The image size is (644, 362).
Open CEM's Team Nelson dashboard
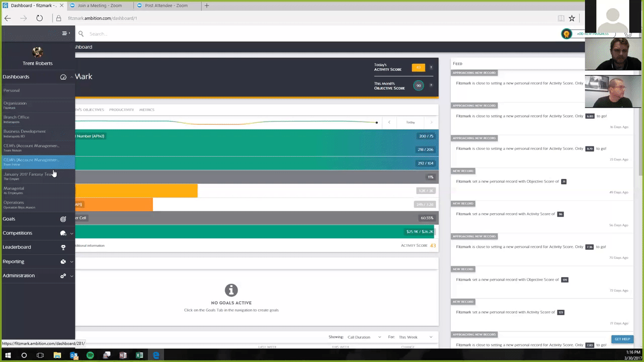click(37, 147)
